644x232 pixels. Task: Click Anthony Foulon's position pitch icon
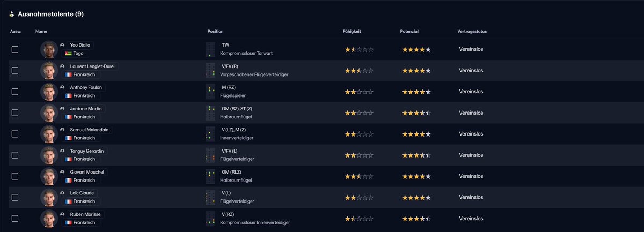(210, 92)
